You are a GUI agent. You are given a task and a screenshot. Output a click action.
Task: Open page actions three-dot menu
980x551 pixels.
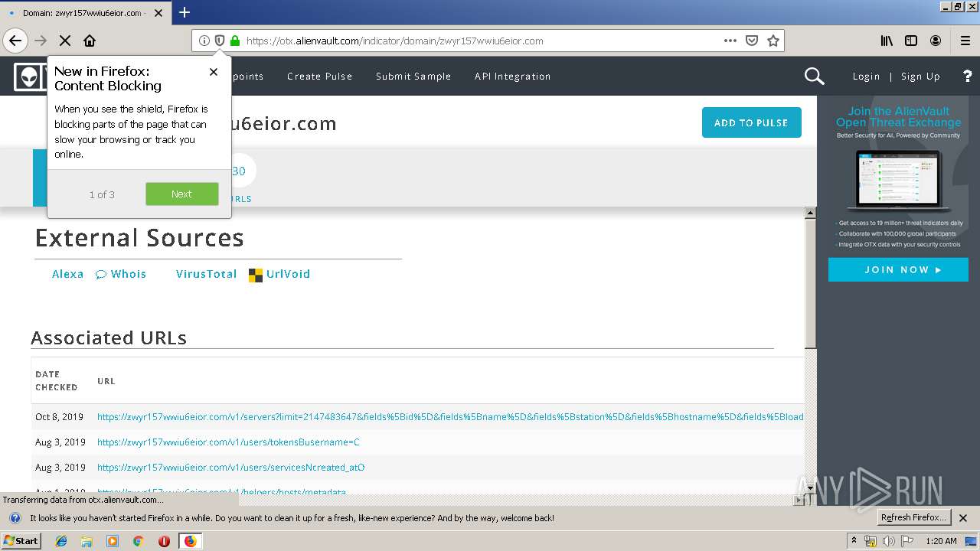(x=730, y=41)
